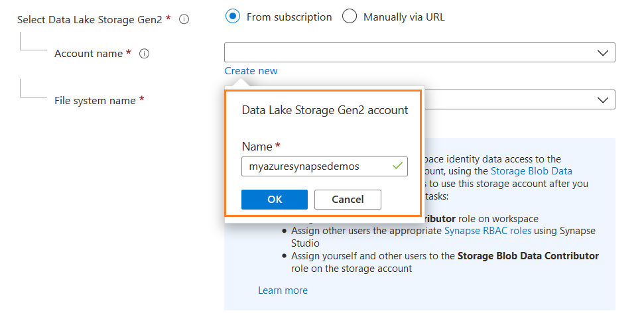Open the Learn more link
Screen dimensions: 644x313
[283, 290]
